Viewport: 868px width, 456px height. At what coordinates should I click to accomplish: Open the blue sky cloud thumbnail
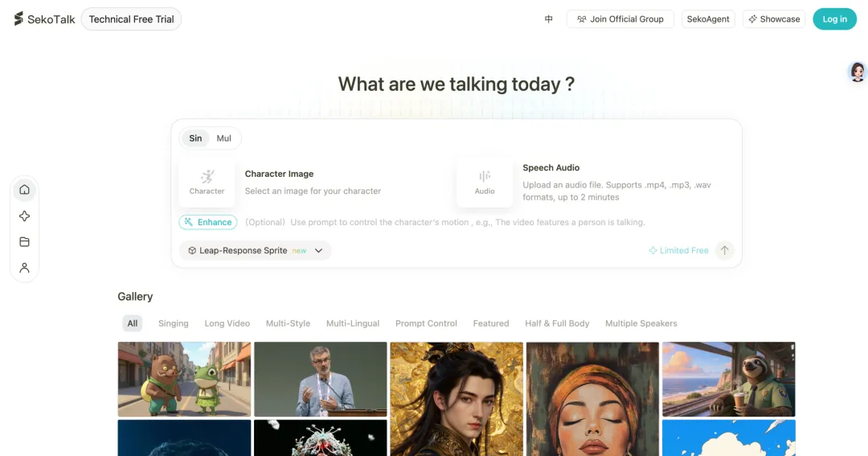pos(729,438)
